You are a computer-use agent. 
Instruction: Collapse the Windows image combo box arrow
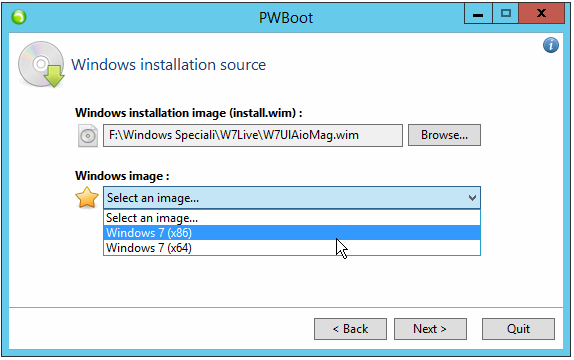point(472,198)
